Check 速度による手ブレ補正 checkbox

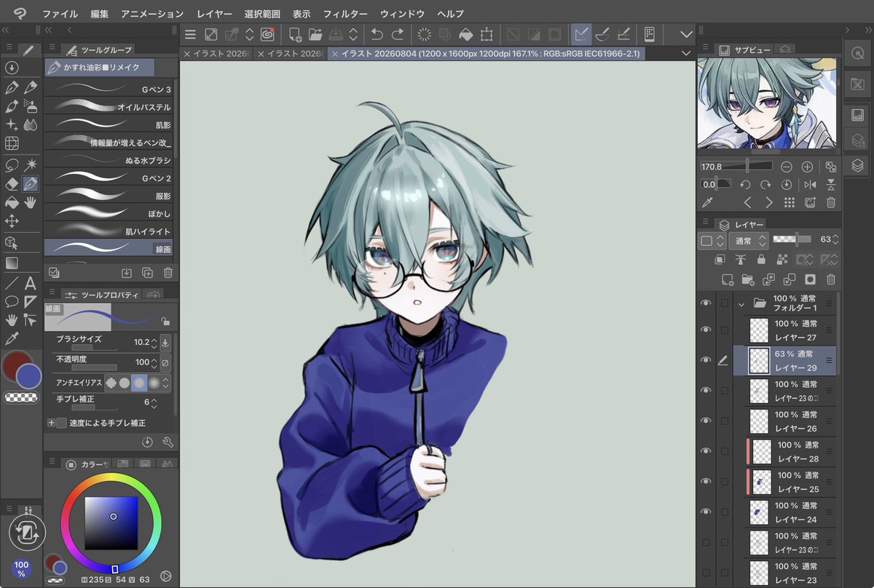tap(61, 423)
